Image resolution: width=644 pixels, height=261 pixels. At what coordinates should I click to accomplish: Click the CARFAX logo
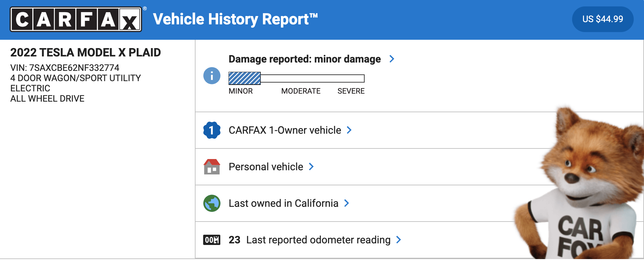(76, 19)
